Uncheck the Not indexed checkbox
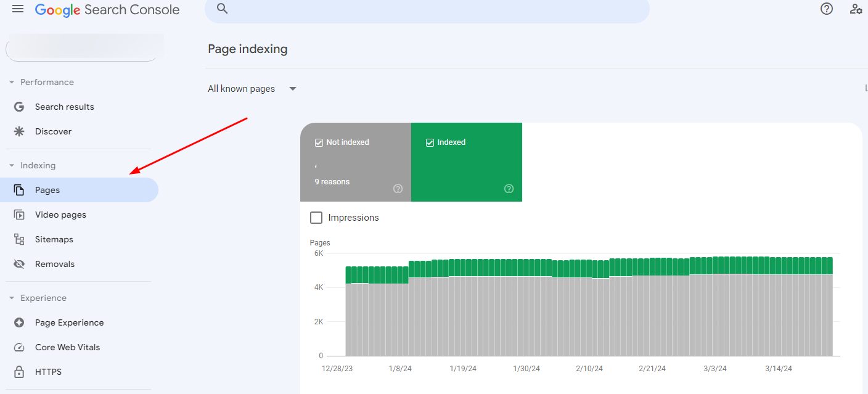The height and width of the screenshot is (394, 868). (319, 142)
